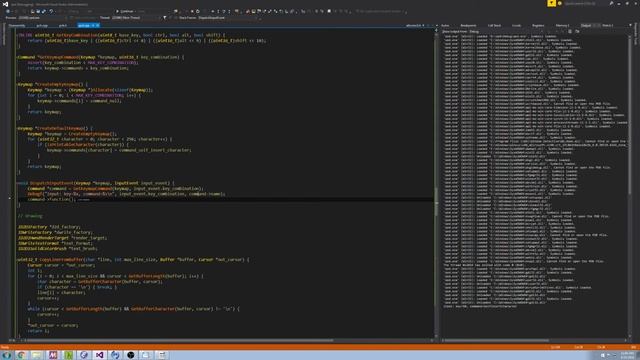Viewport: 640px width, 360px height.
Task: Click the Visual Studio logo icon in title bar
Action: point(5,4)
